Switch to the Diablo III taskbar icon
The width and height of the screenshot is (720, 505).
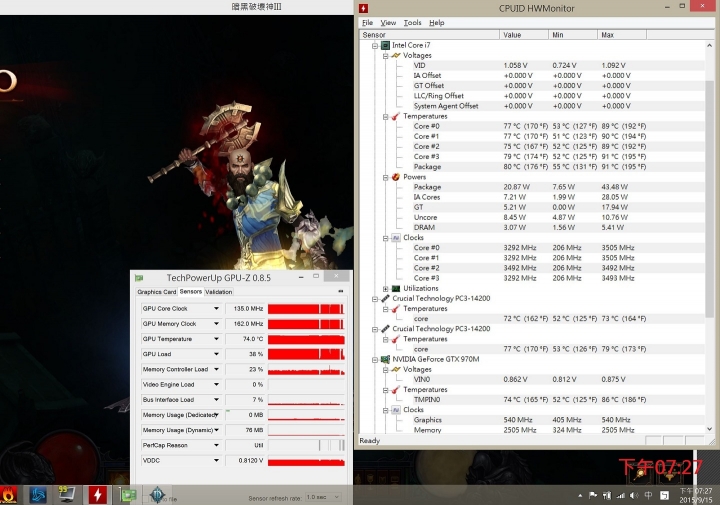[158, 495]
